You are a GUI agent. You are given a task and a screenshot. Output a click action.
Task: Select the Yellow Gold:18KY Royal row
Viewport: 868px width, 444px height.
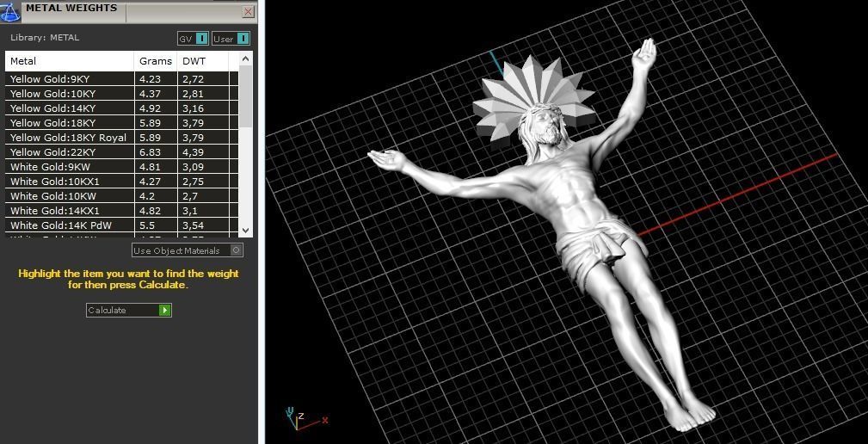click(122, 138)
